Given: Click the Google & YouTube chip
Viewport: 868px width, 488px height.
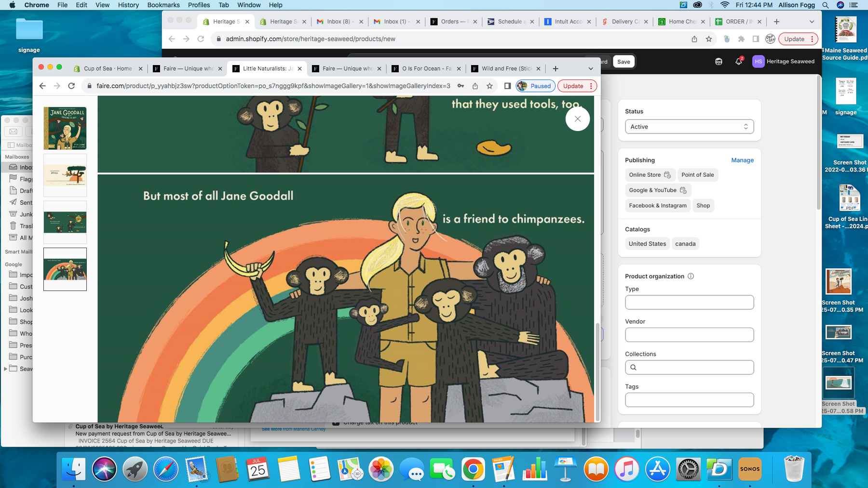Looking at the screenshot, I should (x=658, y=190).
